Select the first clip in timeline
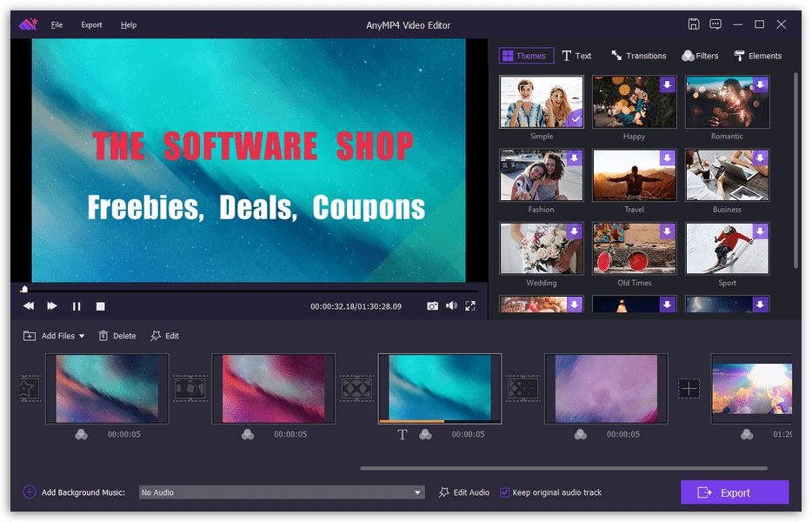812x522 pixels. (107, 389)
